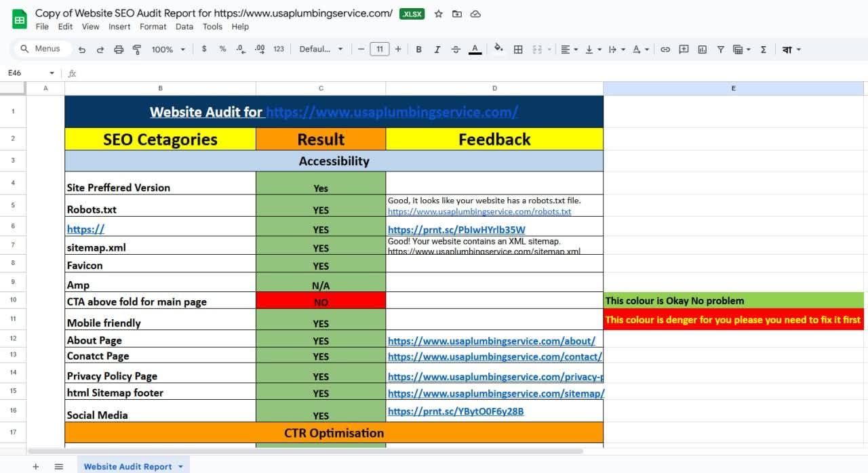This screenshot has width=868, height=473.
Task: Toggle strikethrough formatting
Action: pos(456,49)
